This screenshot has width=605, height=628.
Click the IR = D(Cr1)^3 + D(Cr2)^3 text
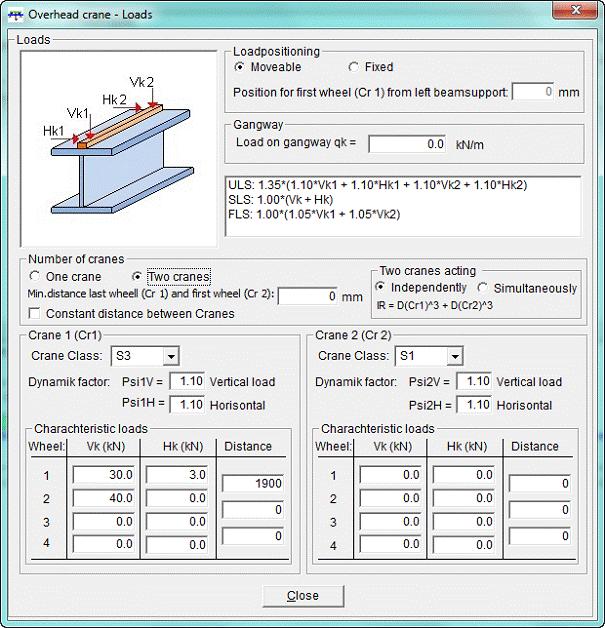pos(434,306)
